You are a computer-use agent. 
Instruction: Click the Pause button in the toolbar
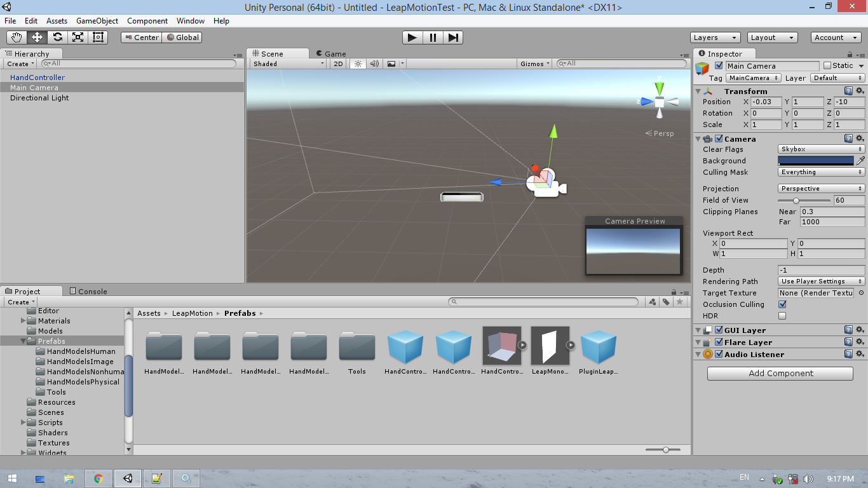click(433, 37)
